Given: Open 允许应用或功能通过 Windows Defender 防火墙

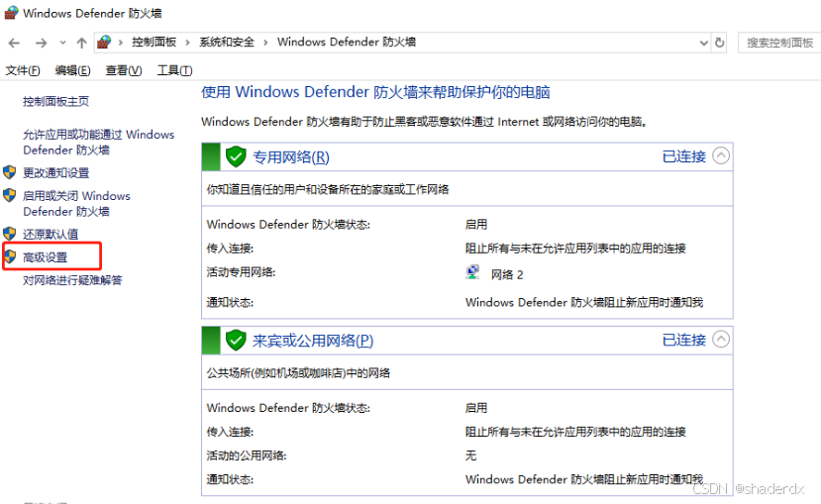Looking at the screenshot, I should 98,143.
